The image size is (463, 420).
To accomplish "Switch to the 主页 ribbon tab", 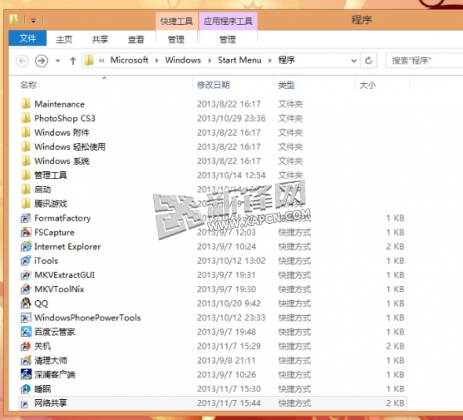I will pos(64,39).
